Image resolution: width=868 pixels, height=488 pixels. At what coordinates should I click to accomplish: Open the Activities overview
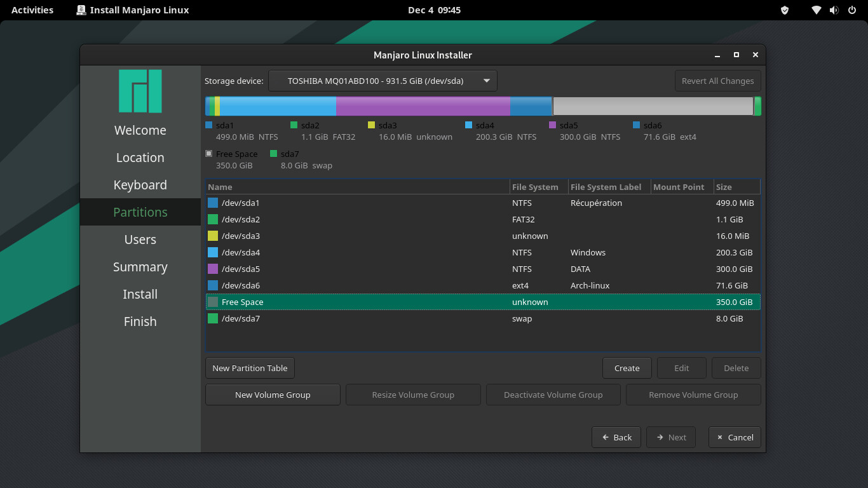(x=32, y=10)
